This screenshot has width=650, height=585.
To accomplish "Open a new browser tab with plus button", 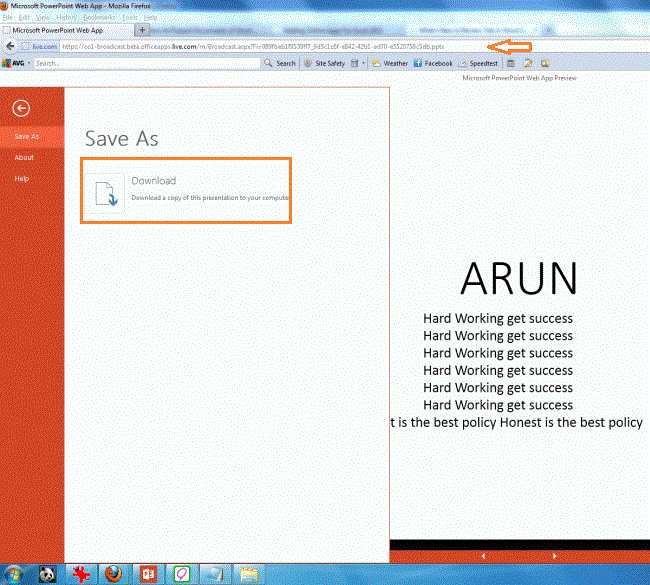I will click(x=142, y=30).
